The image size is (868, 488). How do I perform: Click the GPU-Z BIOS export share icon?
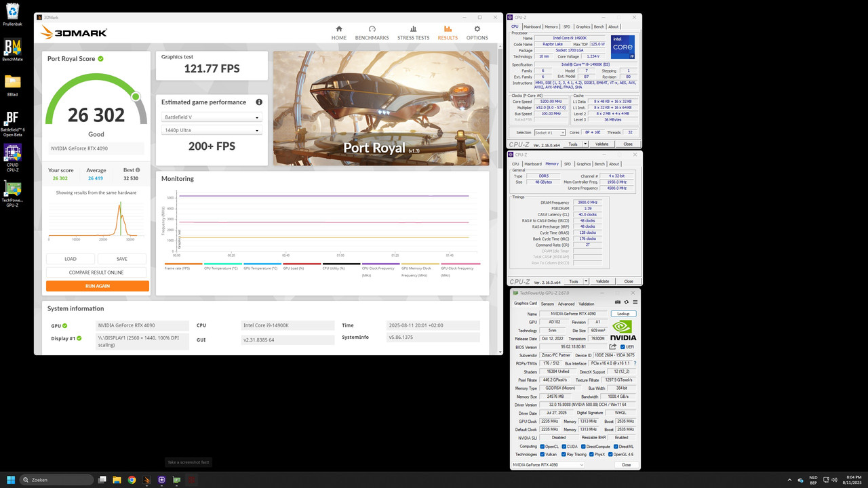[613, 346]
